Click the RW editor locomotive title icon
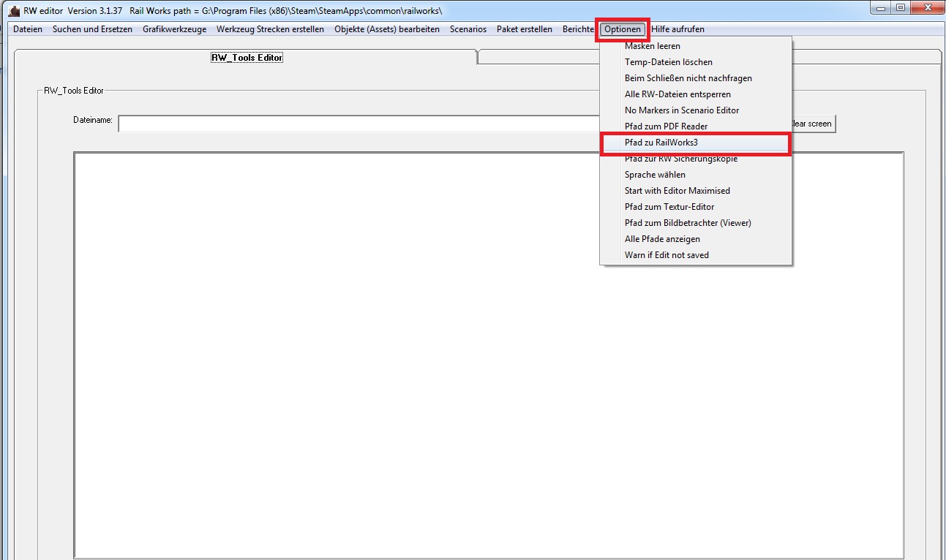 [x=14, y=11]
